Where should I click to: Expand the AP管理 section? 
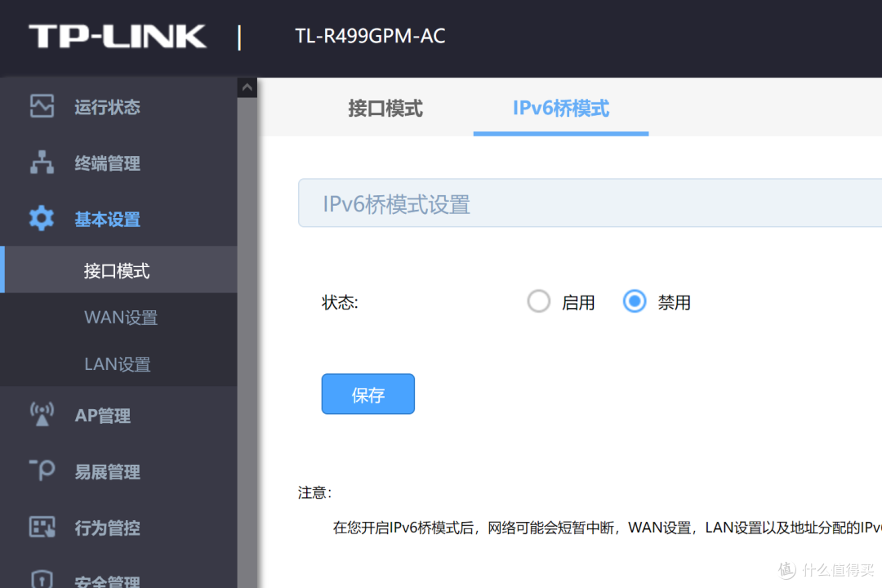tap(102, 415)
